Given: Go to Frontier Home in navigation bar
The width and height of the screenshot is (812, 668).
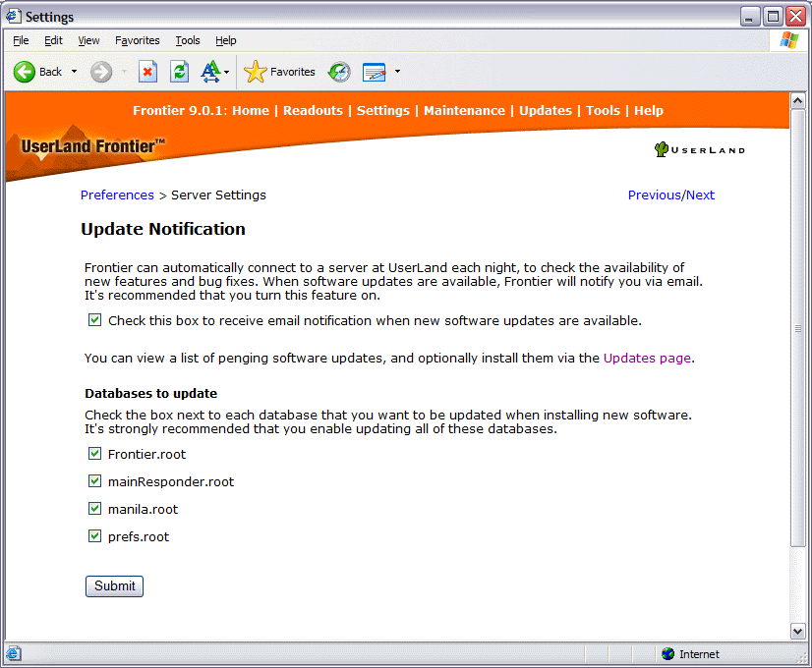Looking at the screenshot, I should [251, 110].
